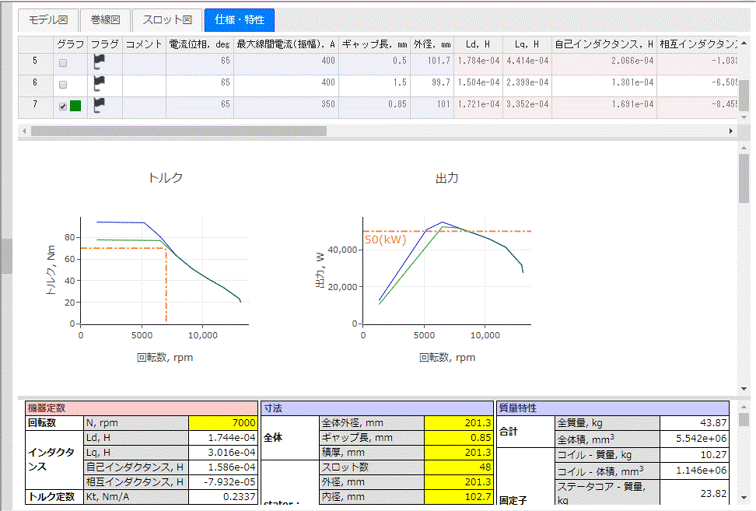Select row number 7 in the table
The height and width of the screenshot is (511, 756).
coord(35,106)
